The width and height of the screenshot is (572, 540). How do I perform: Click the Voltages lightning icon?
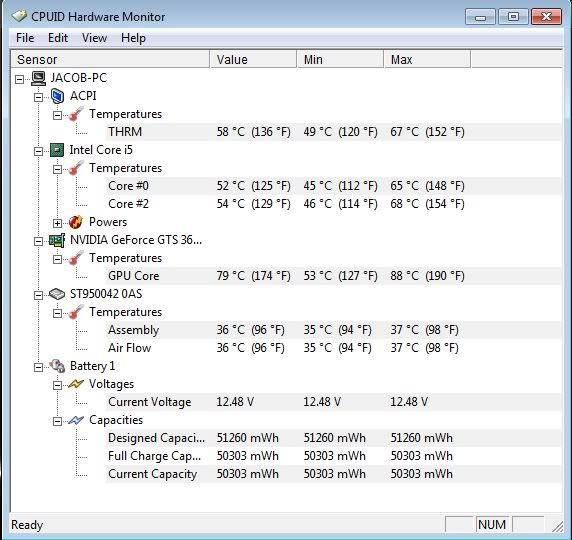(76, 384)
